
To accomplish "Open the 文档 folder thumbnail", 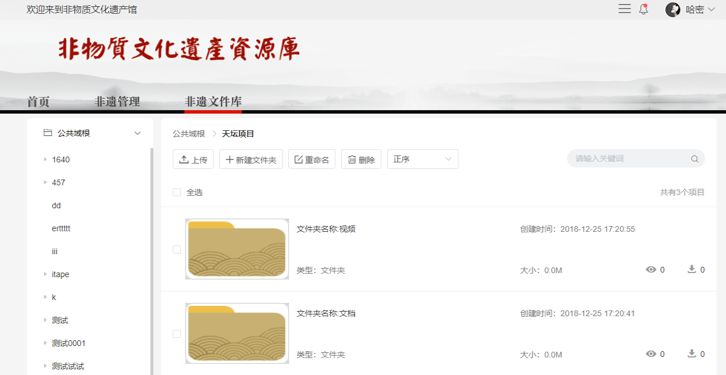I will (x=237, y=333).
